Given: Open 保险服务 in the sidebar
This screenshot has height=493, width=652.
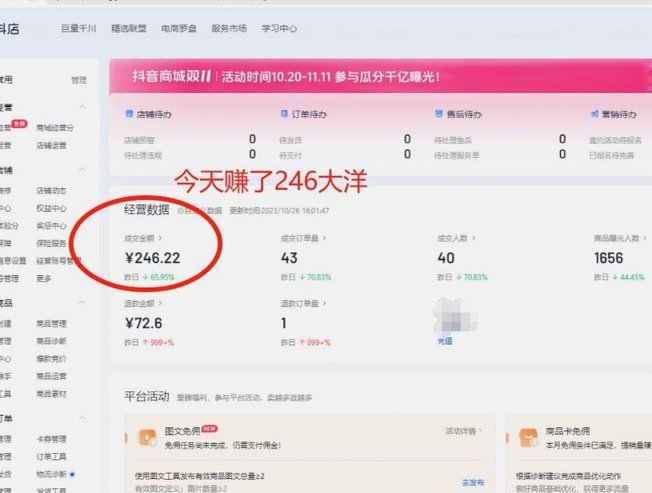Looking at the screenshot, I should pos(51,243).
